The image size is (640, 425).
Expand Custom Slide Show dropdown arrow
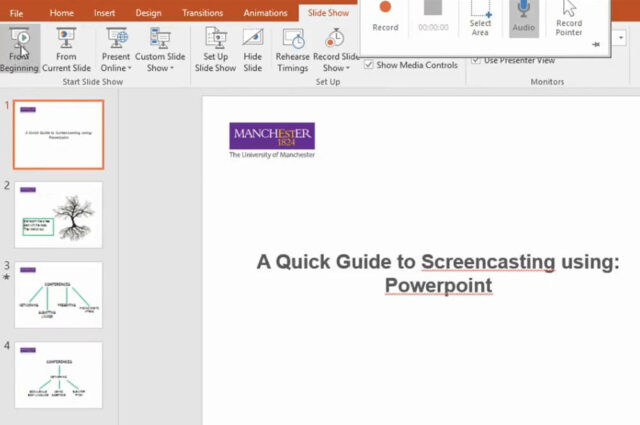(172, 68)
